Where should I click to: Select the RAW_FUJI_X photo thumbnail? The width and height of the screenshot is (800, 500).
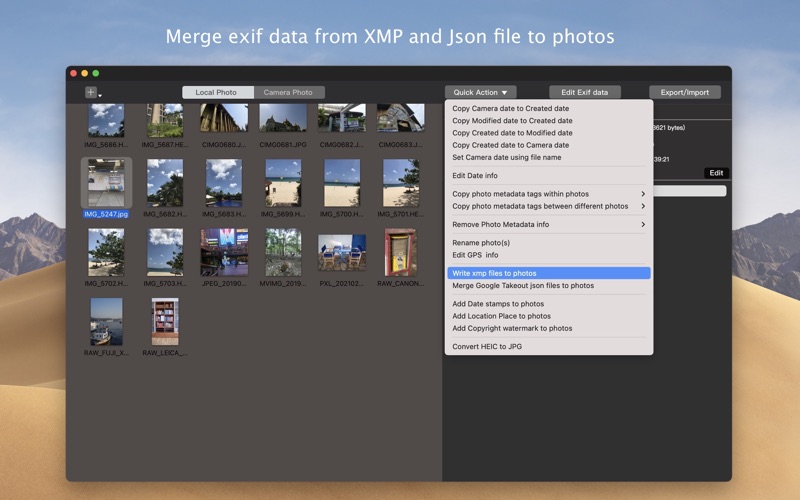106,321
